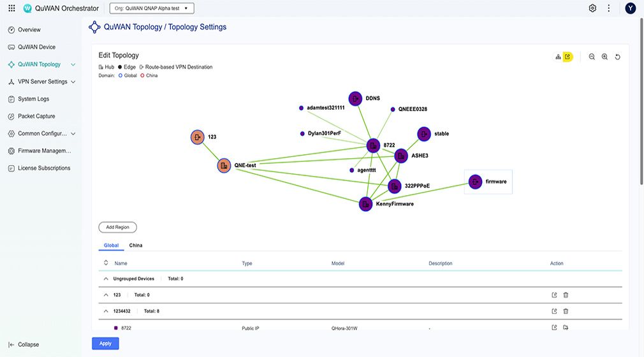The image size is (644, 357).
Task: Open the app grid launcher icon
Action: tap(11, 8)
